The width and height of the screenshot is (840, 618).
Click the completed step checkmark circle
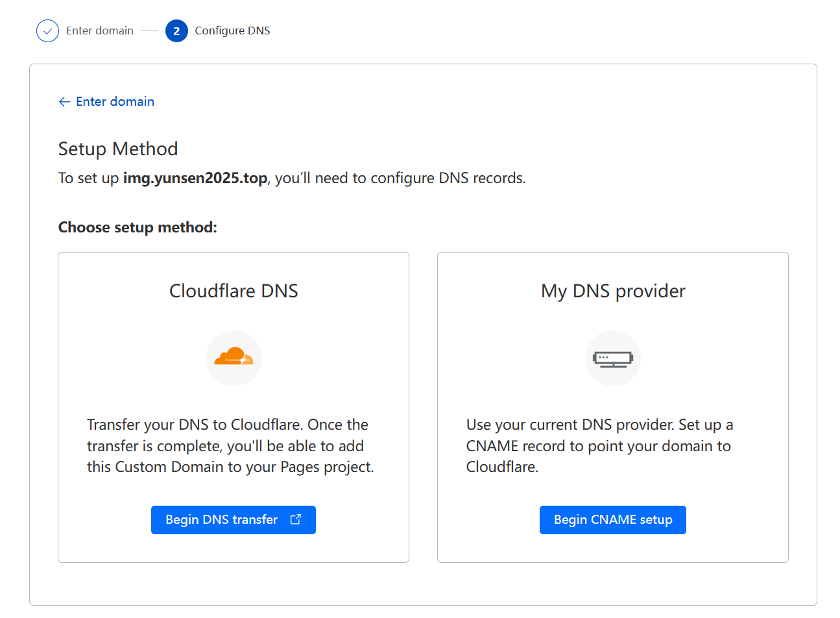(47, 31)
